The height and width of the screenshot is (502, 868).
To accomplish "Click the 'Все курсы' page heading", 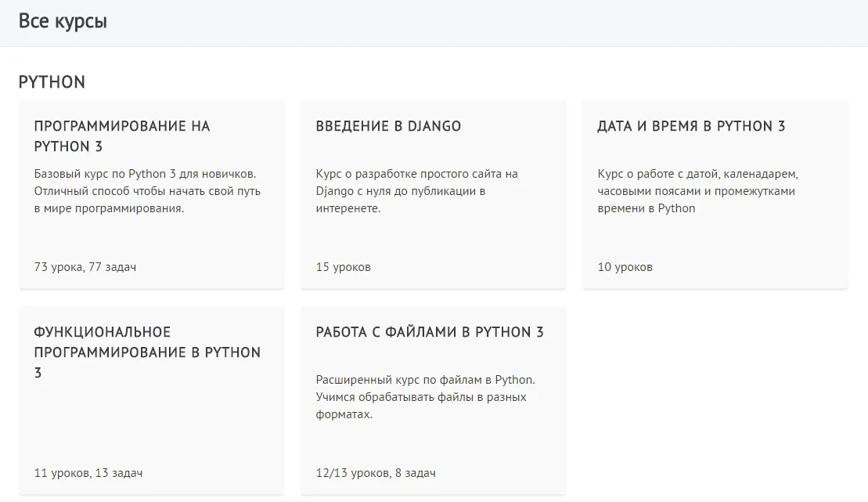I will [63, 22].
